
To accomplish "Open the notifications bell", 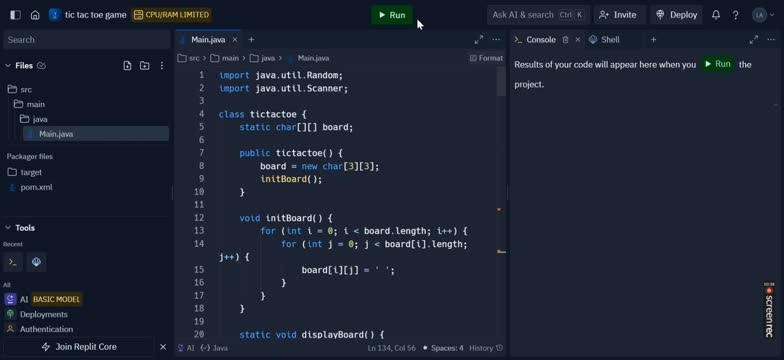I will (716, 15).
